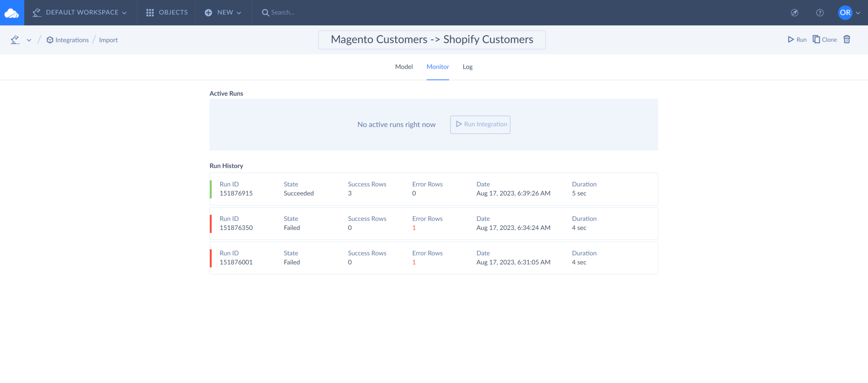Viewport: 868px width, 383px height.
Task: Open the compass explore icon
Action: tap(795, 13)
